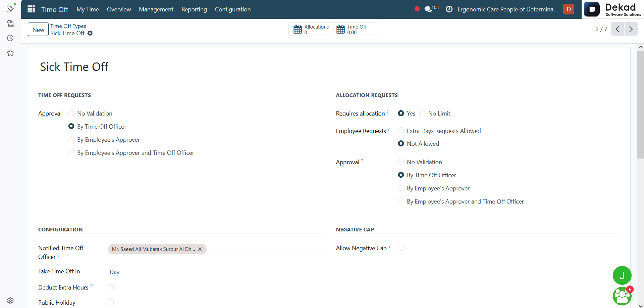The height and width of the screenshot is (308, 644).
Task: Switch company Ergonomic Care People of Determination
Action: click(x=507, y=9)
